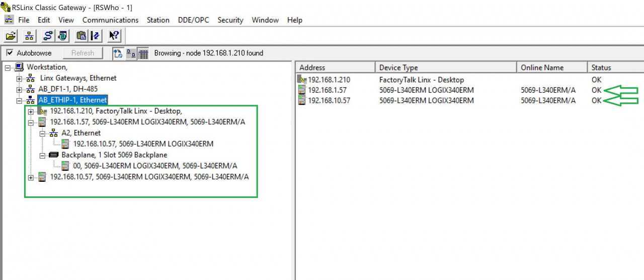Click the Refresh button

pos(83,53)
